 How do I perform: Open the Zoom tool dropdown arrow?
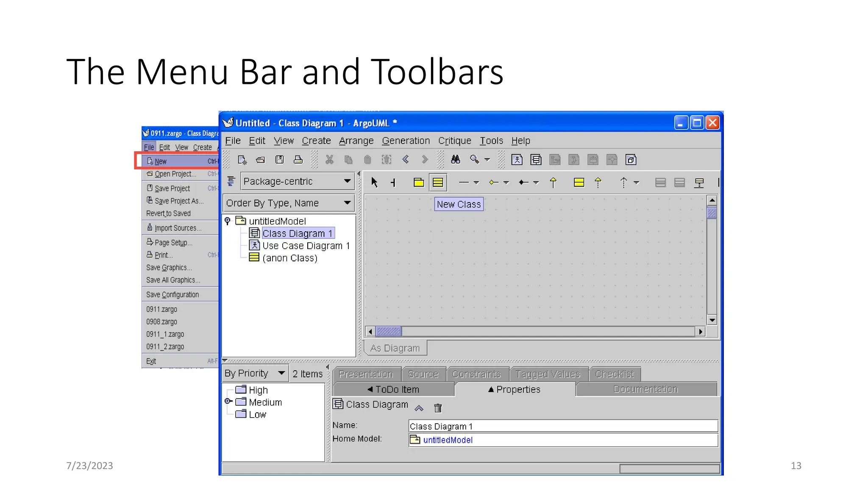tap(487, 160)
